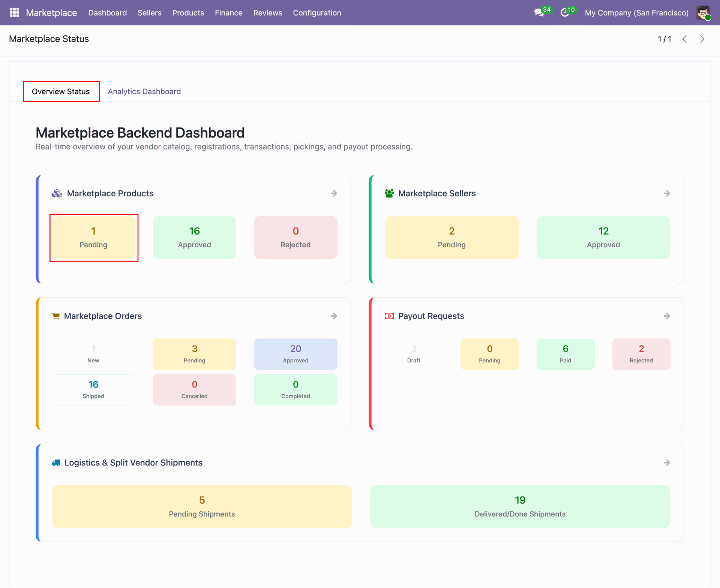Open the 3 Draft payout tile
The image size is (720, 588).
pyautogui.click(x=414, y=354)
